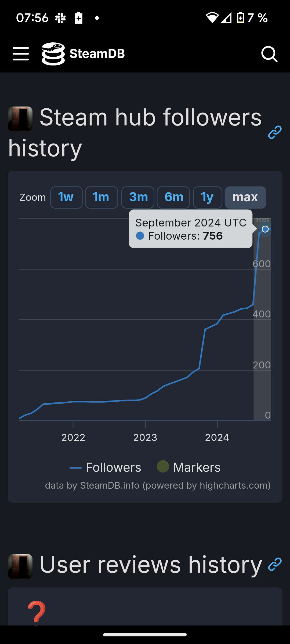Click the red question mark icon

(x=37, y=612)
